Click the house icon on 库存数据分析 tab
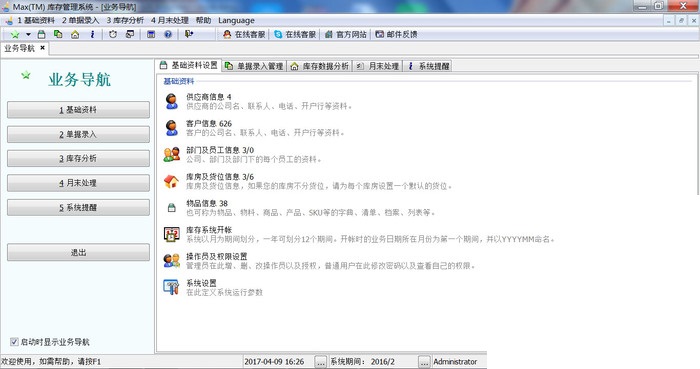The image size is (700, 369). pos(294,66)
